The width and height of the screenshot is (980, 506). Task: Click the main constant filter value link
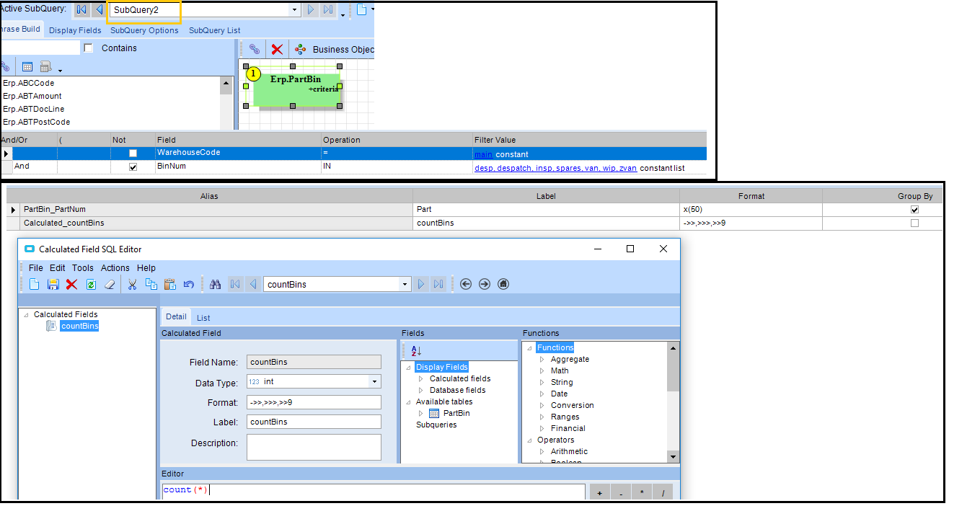click(x=483, y=154)
